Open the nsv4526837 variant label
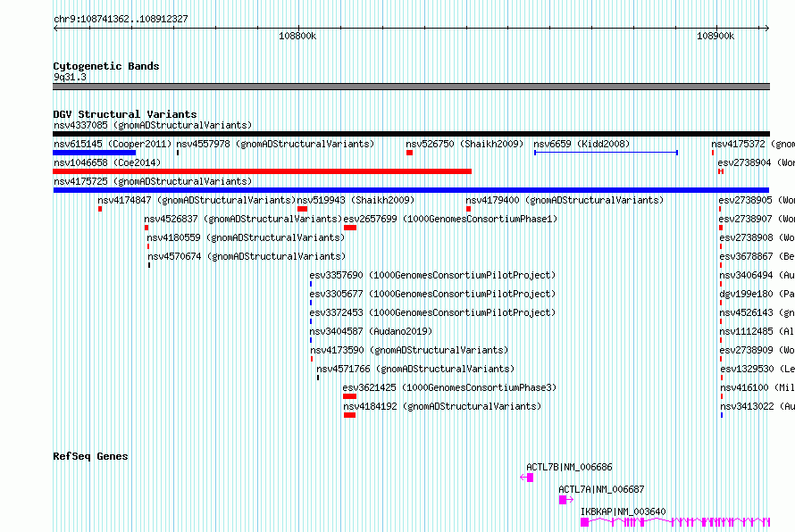The width and height of the screenshot is (795, 532). click(x=243, y=219)
